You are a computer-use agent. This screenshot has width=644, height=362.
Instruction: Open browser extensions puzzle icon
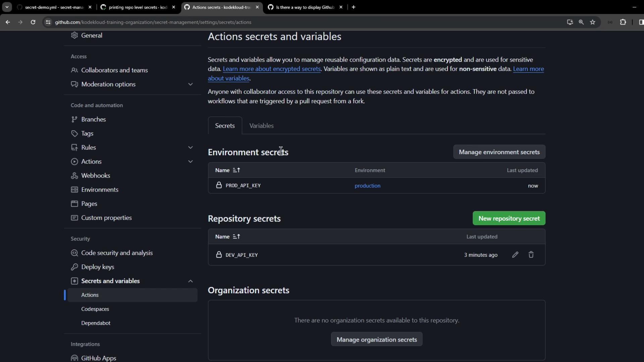point(623,22)
